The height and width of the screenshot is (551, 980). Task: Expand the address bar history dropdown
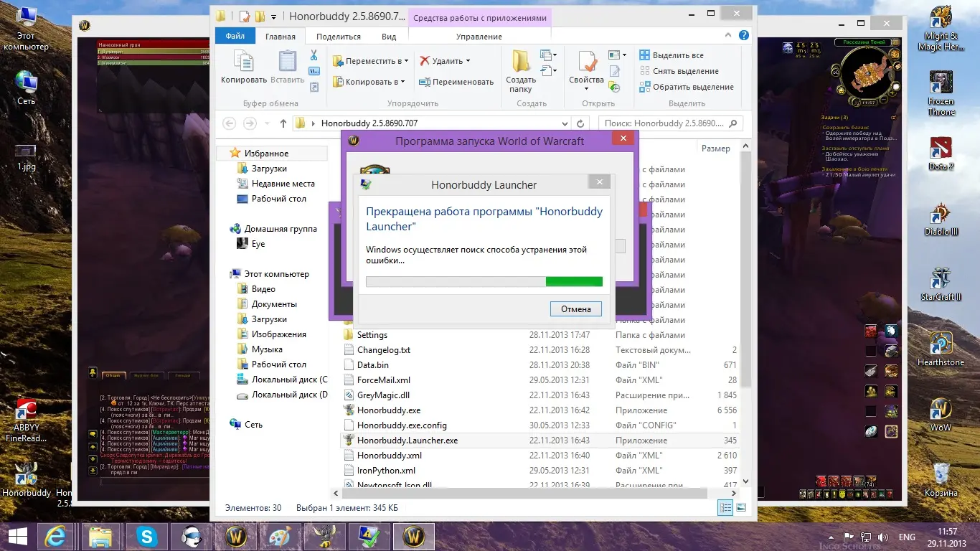point(565,123)
